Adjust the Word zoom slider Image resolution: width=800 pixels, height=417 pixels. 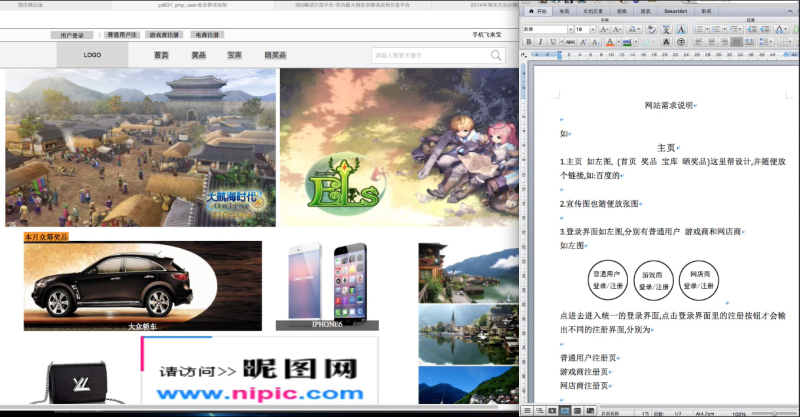point(773,413)
